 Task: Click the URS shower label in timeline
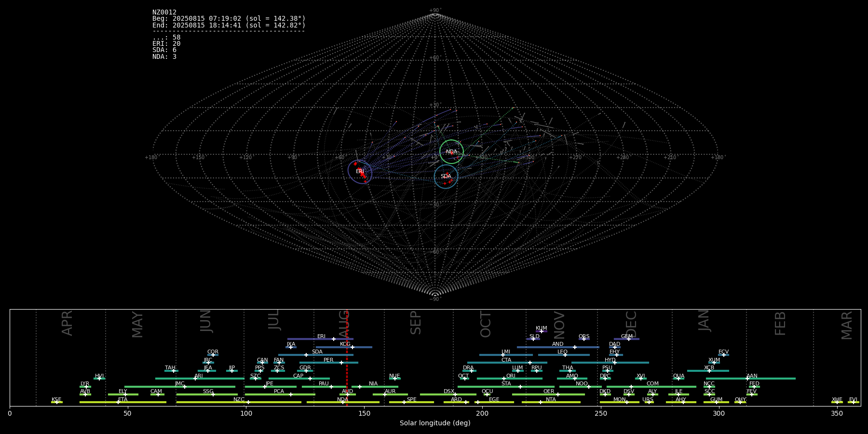coord(648,400)
